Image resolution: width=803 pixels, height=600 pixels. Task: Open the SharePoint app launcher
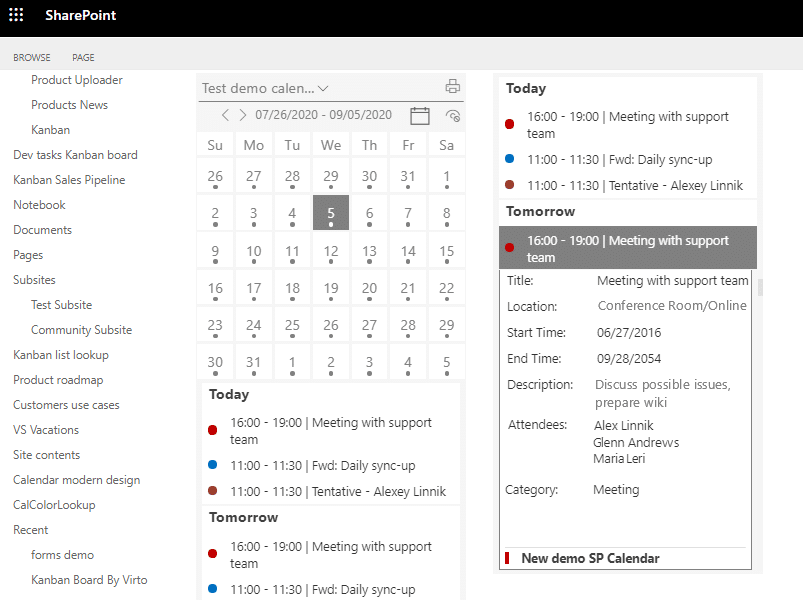(x=16, y=15)
